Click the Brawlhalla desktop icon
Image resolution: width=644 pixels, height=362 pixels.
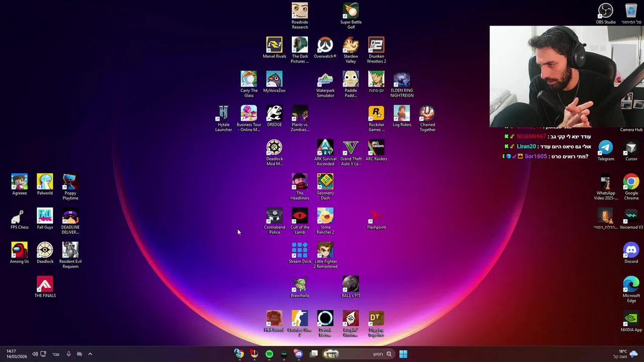(300, 287)
